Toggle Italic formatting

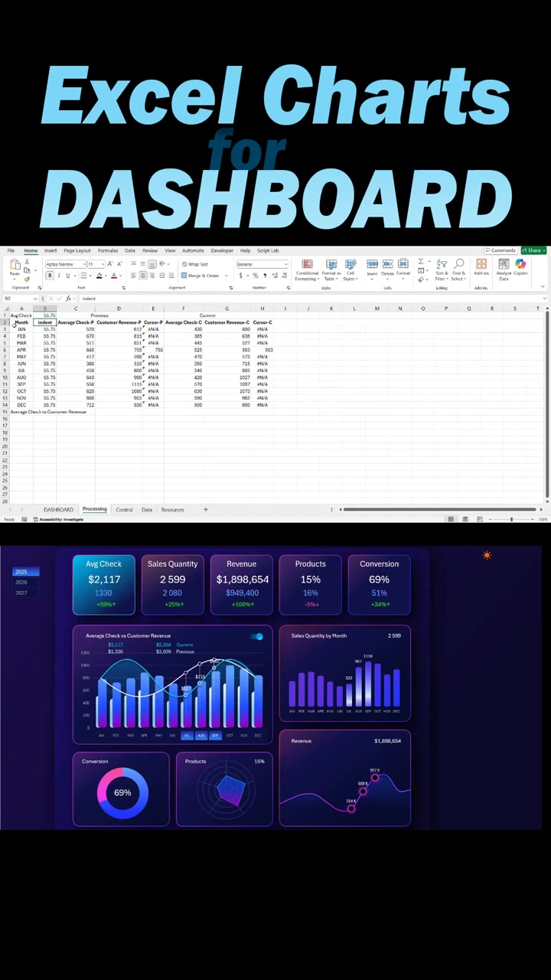tap(59, 275)
